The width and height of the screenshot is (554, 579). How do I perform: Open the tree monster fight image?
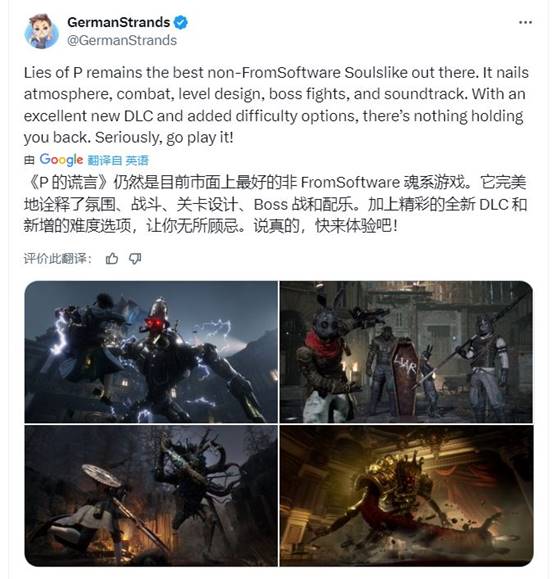[x=151, y=495]
